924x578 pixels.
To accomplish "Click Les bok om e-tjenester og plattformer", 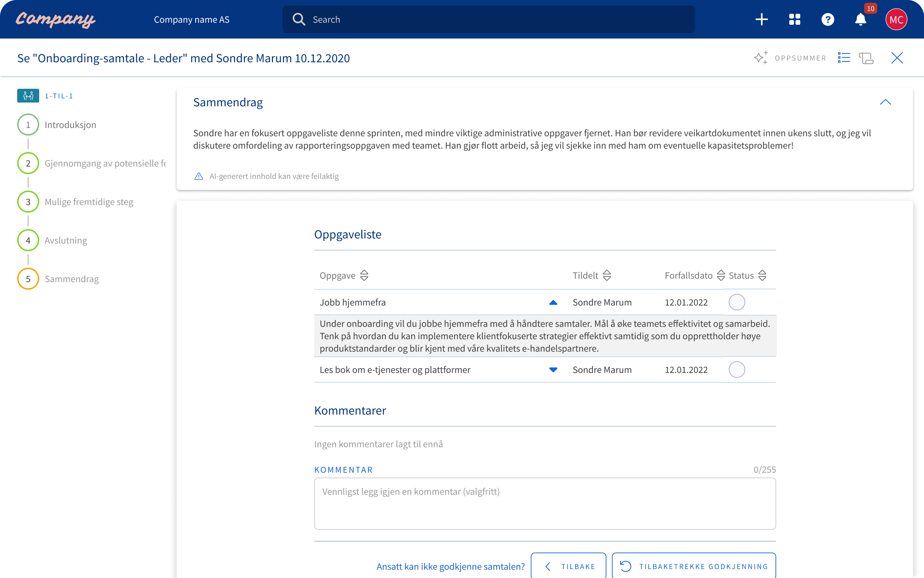I will [395, 370].
